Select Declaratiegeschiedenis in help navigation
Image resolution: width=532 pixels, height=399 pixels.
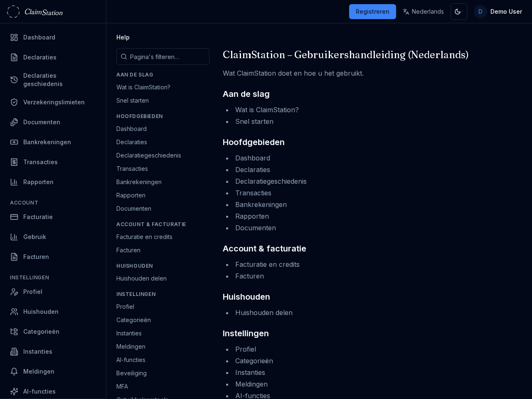pos(149,155)
